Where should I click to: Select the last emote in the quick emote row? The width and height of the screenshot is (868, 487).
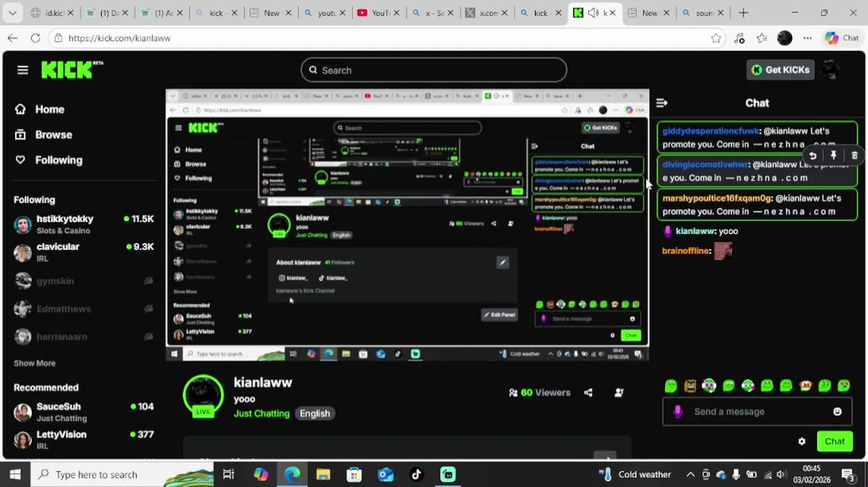coord(844,386)
